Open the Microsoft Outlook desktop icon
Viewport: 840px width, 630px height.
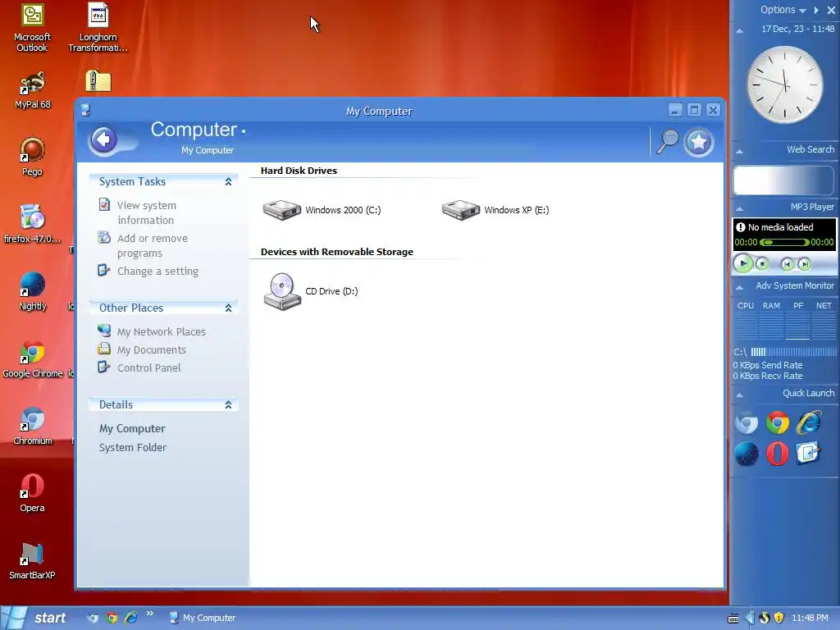(32, 28)
